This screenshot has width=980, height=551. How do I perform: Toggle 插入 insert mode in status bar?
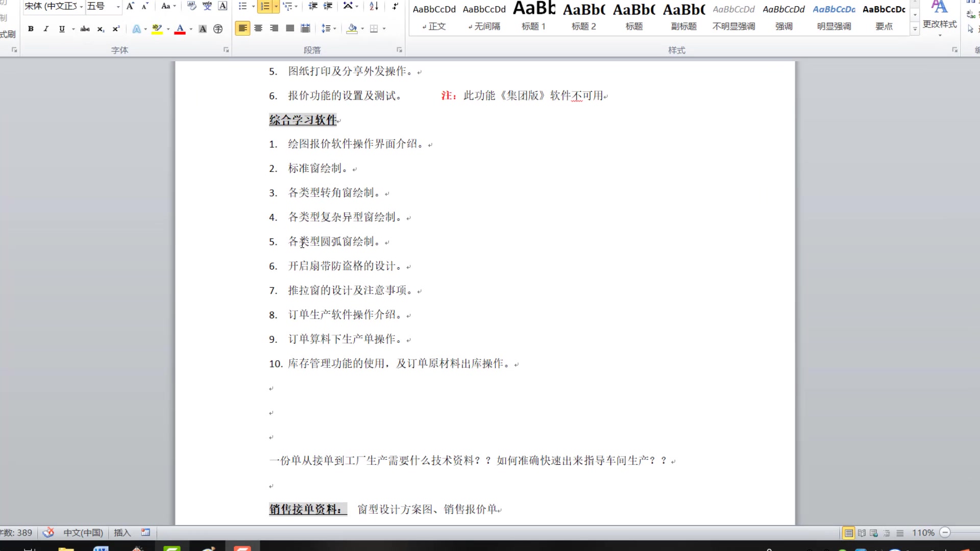tap(122, 533)
